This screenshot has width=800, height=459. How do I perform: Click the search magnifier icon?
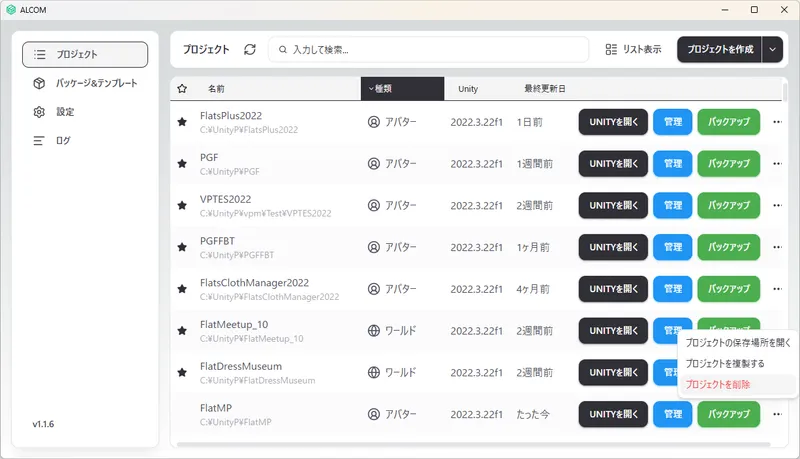[283, 50]
